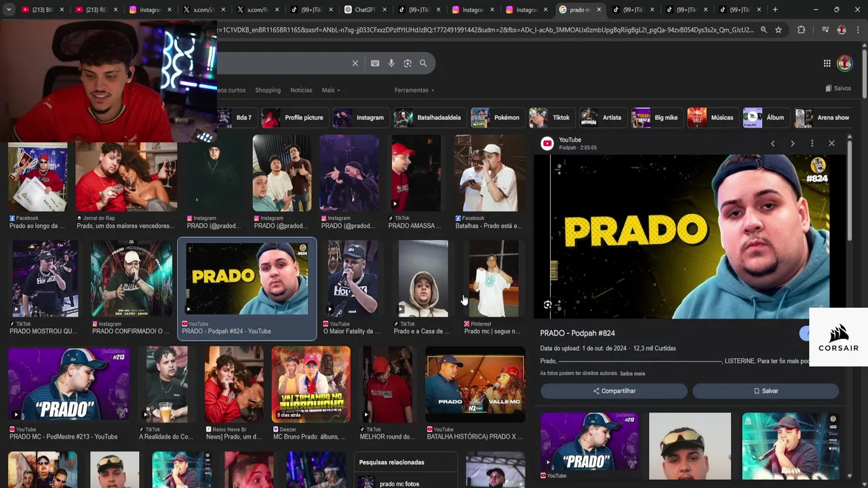Viewport: 868px width, 488px height.
Task: Open the PRADO AMASSA TikTok result
Action: [416, 182]
